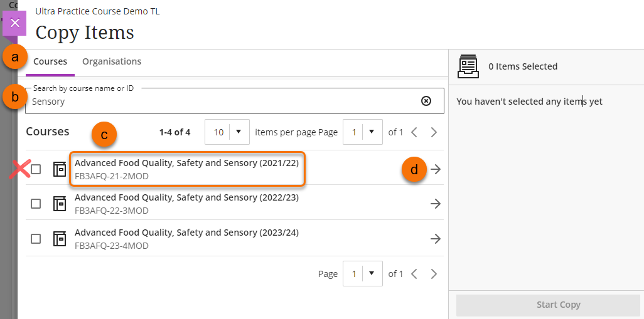Tick the checkbox for FB3AFQ-23-4MOD course
This screenshot has width=644, height=319.
pos(36,238)
